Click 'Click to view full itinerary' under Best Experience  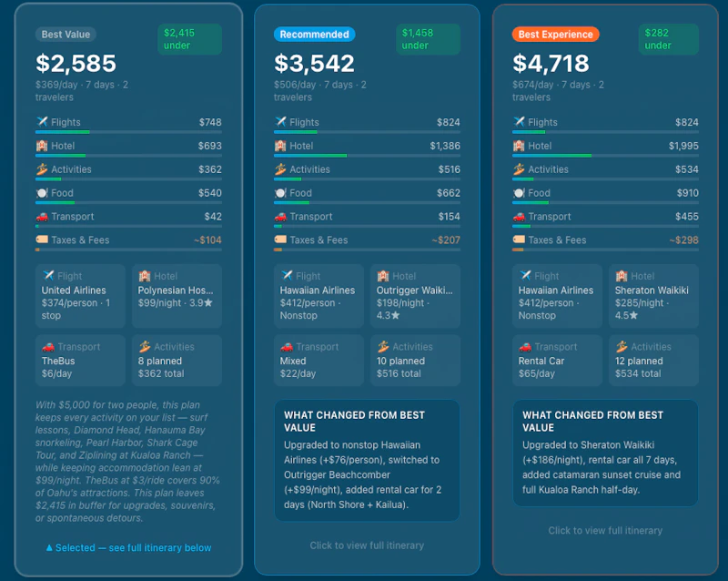(605, 530)
